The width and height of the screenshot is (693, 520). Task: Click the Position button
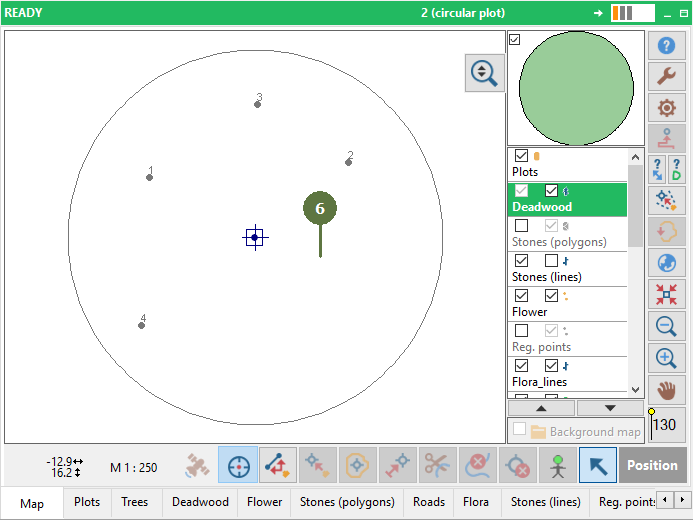point(652,465)
